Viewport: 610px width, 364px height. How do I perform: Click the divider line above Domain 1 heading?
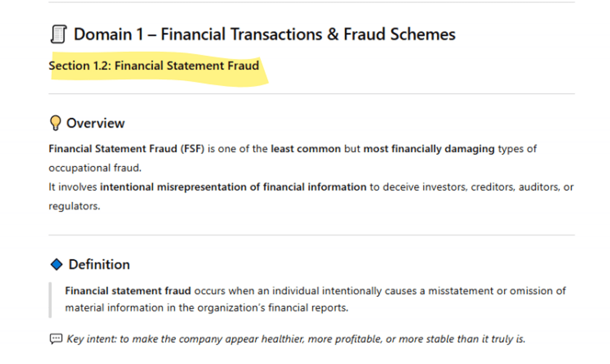pos(311,3)
